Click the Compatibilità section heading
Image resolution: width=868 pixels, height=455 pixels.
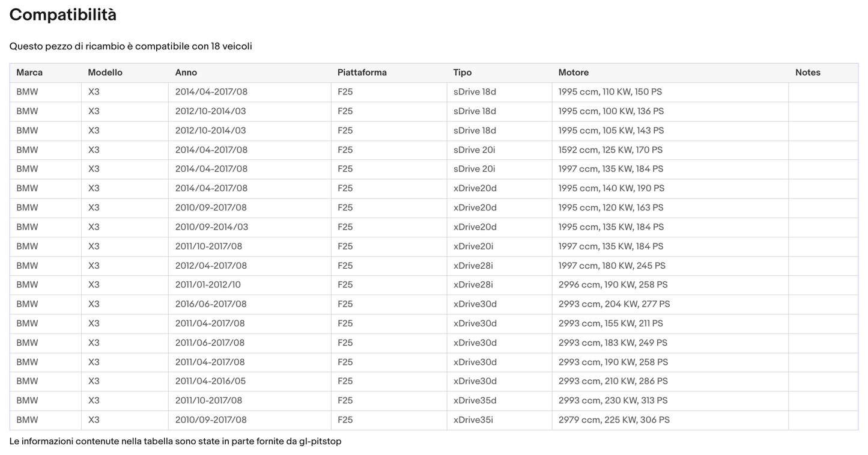(x=63, y=15)
